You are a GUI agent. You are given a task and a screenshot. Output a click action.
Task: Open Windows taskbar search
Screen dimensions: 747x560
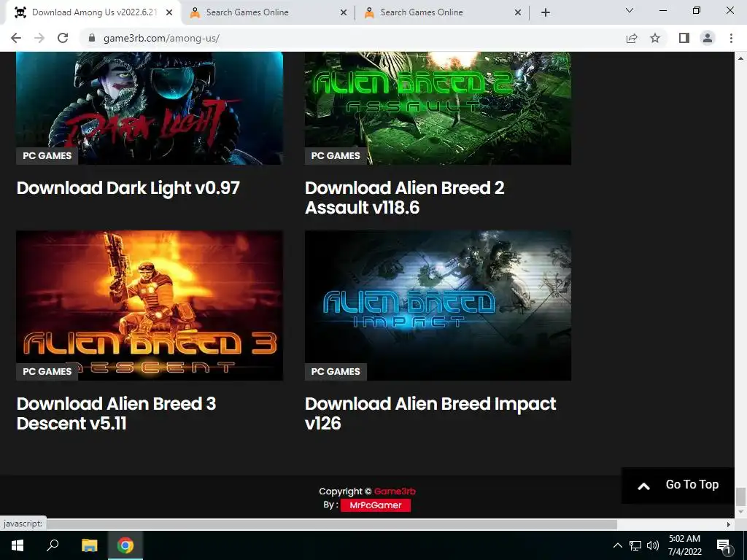[x=53, y=545]
